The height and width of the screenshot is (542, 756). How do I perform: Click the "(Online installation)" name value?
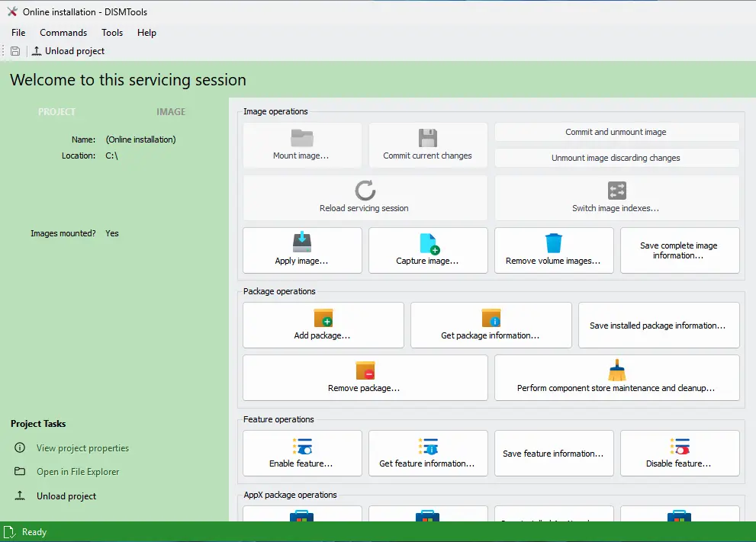[x=141, y=140]
